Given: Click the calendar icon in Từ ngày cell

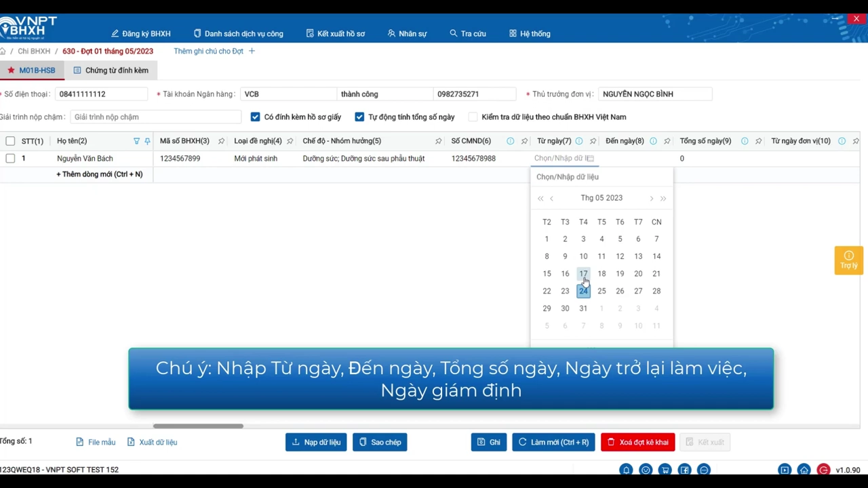Looking at the screenshot, I should (x=590, y=159).
